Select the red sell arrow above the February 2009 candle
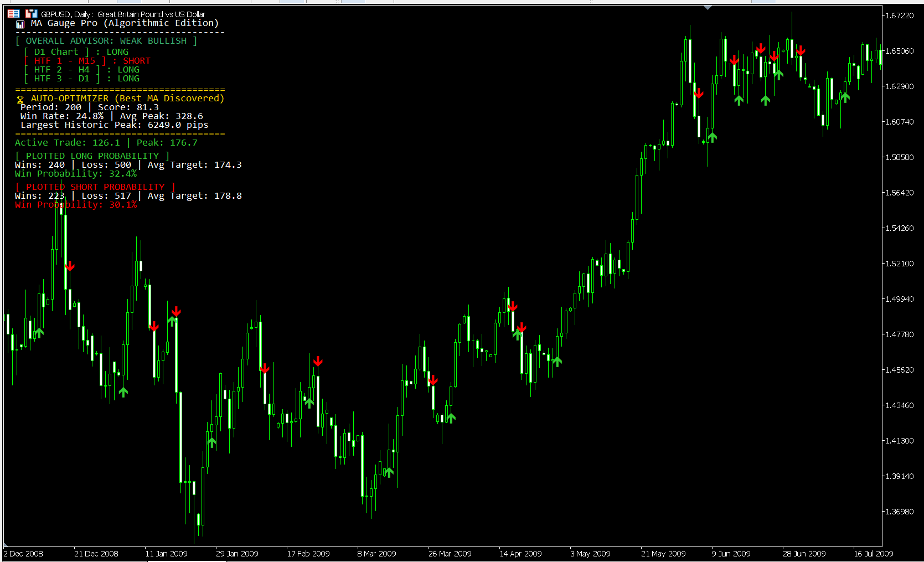 [318, 362]
